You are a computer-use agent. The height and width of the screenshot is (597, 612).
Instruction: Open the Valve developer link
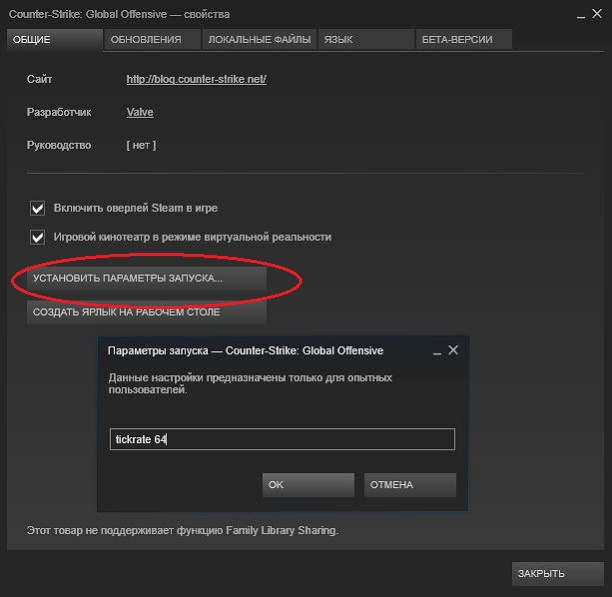(x=140, y=112)
